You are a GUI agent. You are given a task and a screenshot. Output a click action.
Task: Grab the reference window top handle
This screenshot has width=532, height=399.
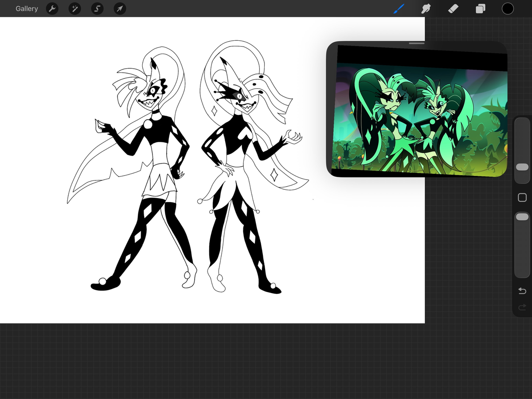(417, 43)
